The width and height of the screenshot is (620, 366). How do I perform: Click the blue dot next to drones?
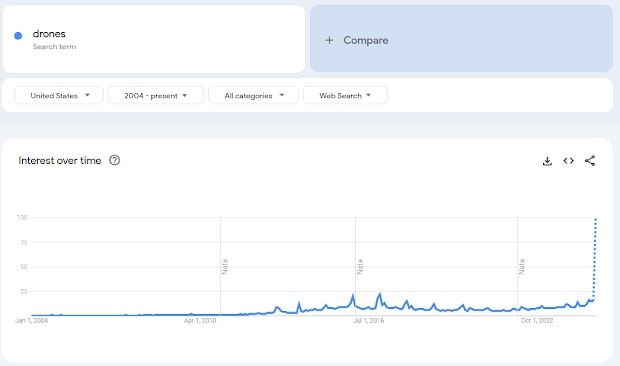click(18, 36)
